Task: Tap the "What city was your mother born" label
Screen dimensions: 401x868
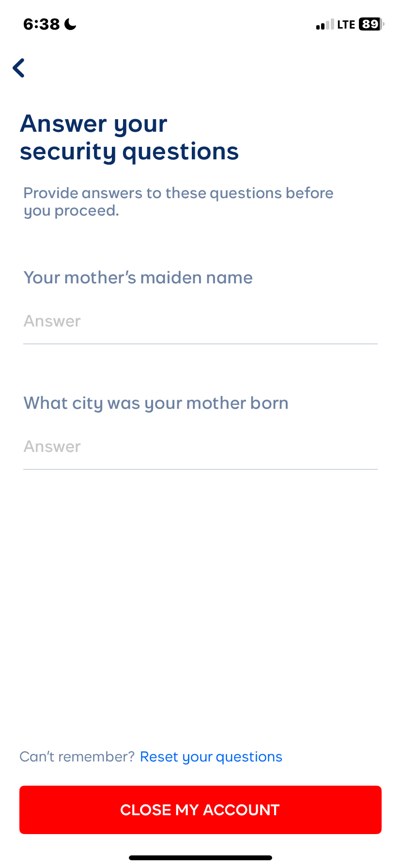Action: pyautogui.click(x=156, y=403)
